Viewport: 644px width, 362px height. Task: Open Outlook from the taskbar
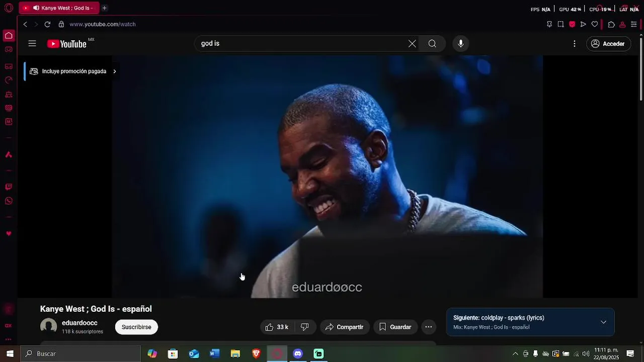[x=194, y=353]
